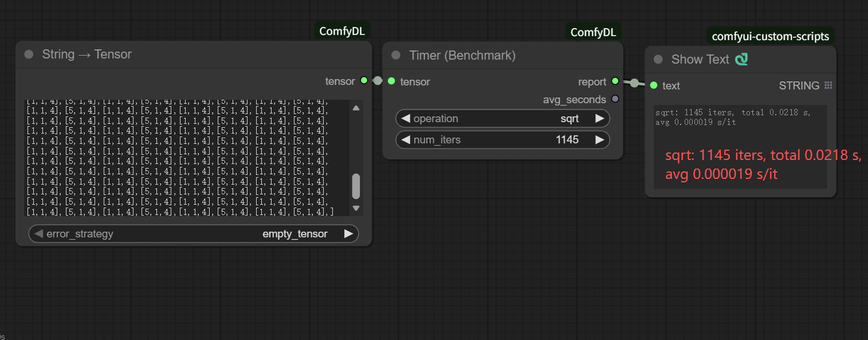The width and height of the screenshot is (868, 340).
Task: Click scroll down arrow in tensor text box
Action: click(356, 208)
